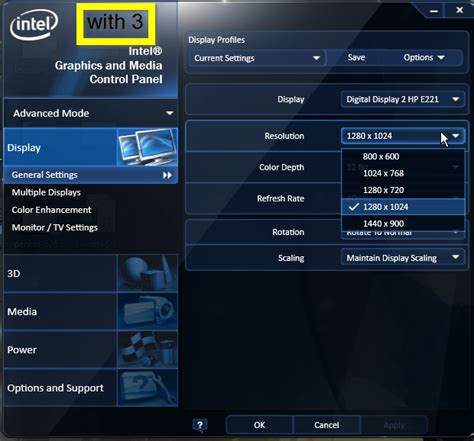
Task: Click the Media camcorder icon
Action: coord(147,311)
